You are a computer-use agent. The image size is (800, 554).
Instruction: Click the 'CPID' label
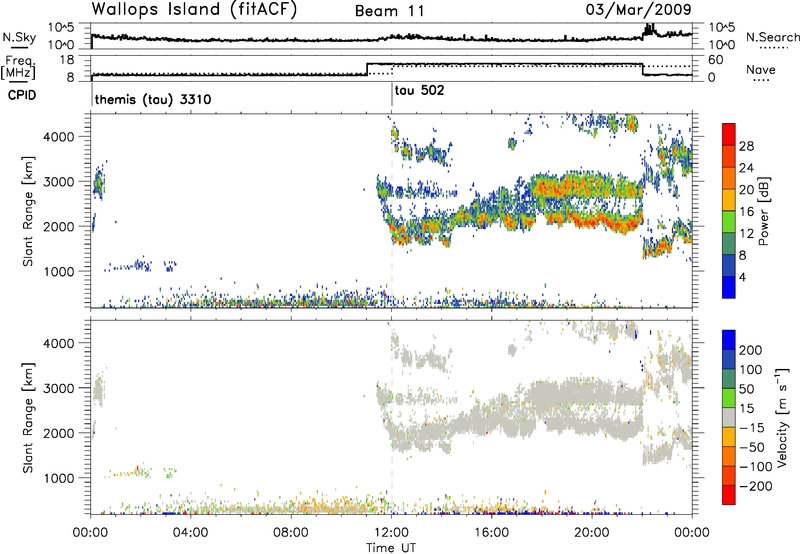[22, 95]
